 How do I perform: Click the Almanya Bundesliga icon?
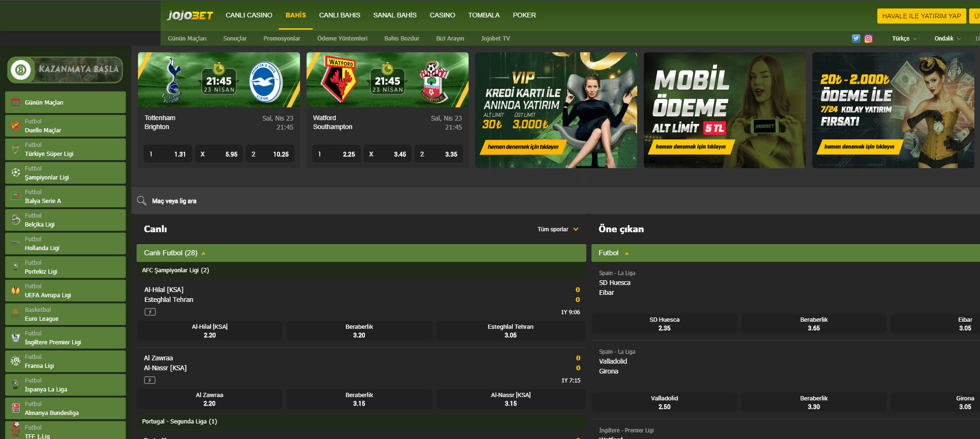[16, 408]
